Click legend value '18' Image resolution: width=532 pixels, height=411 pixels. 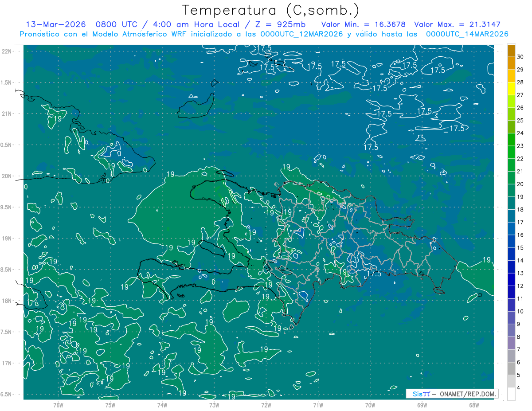pyautogui.click(x=520, y=210)
